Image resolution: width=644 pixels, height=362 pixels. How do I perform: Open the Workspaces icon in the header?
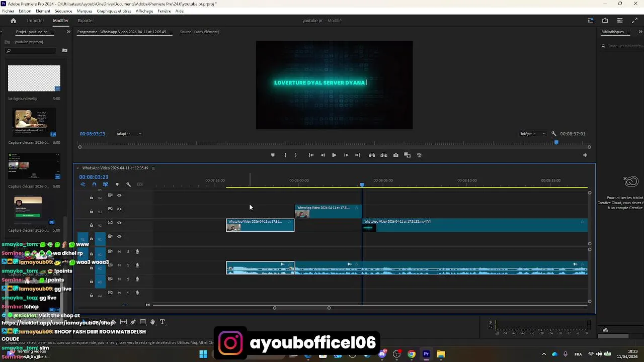point(590,21)
